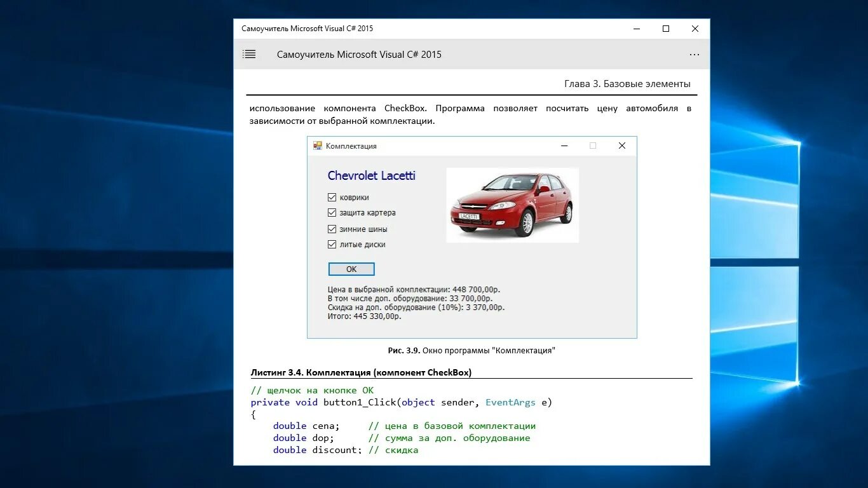
Task: Toggle the коврики checkbox
Action: 332,197
